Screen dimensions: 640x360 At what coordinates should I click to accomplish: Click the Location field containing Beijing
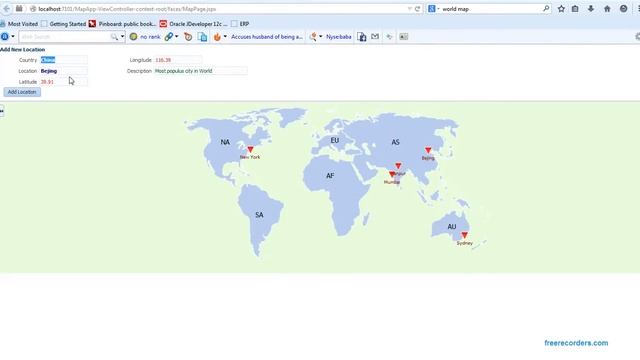64,71
